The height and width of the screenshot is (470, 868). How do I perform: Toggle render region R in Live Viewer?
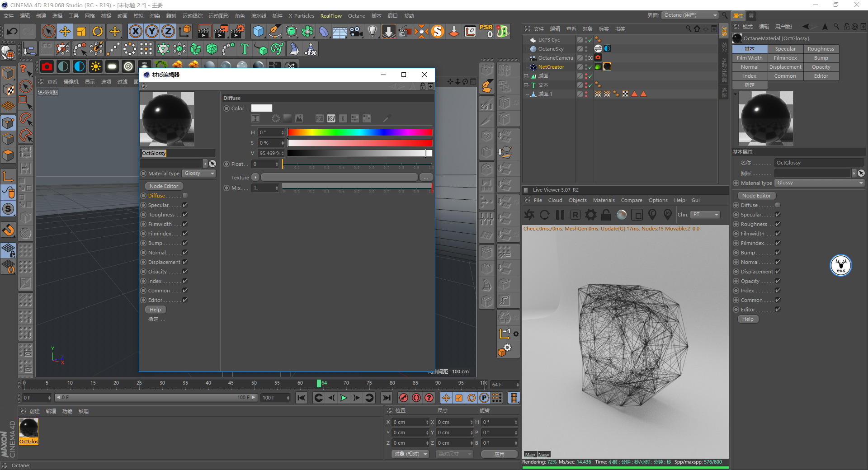click(x=576, y=215)
